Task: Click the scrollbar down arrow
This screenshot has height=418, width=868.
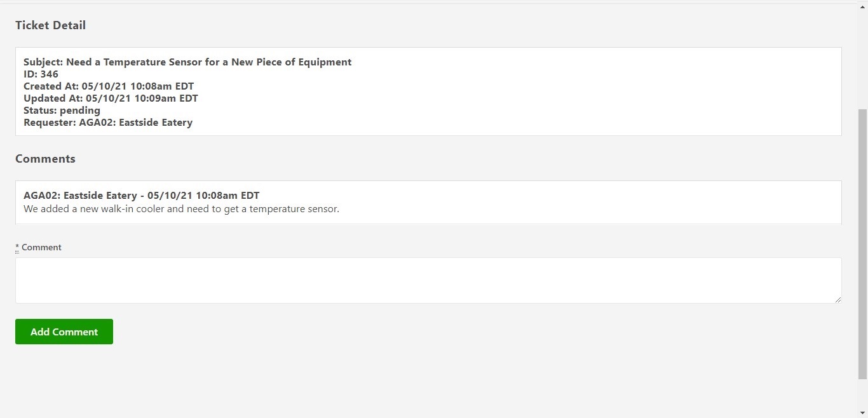Action: tap(863, 414)
